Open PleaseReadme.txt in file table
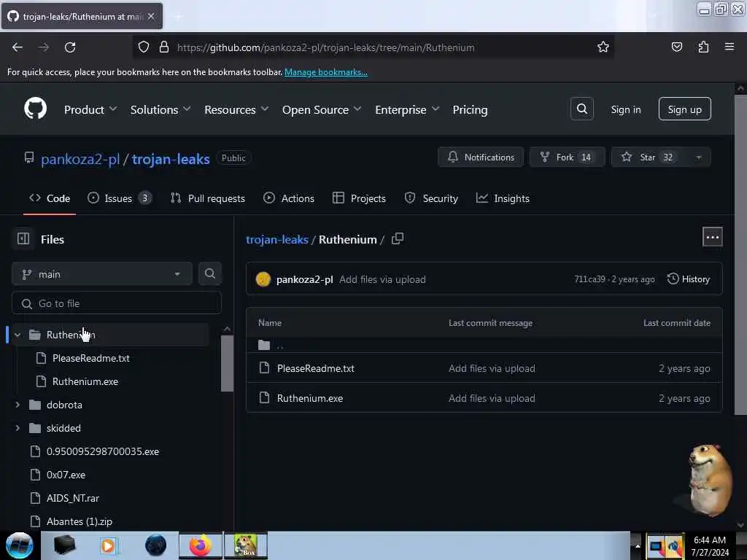Screen dimensions: 747x560 coord(315,368)
